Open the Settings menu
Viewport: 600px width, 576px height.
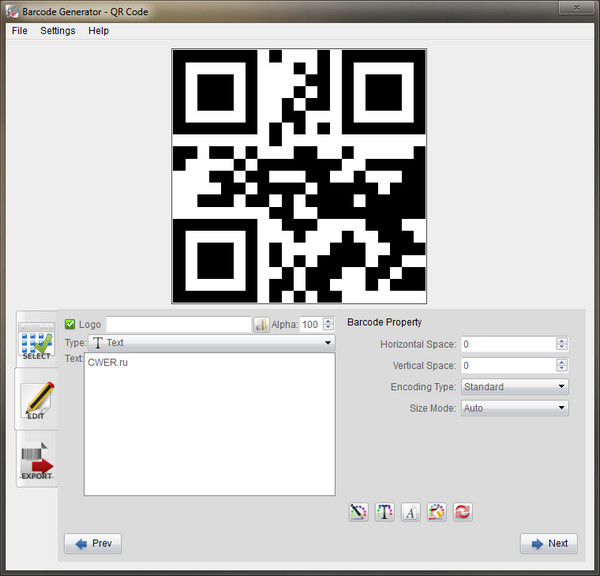coord(58,31)
